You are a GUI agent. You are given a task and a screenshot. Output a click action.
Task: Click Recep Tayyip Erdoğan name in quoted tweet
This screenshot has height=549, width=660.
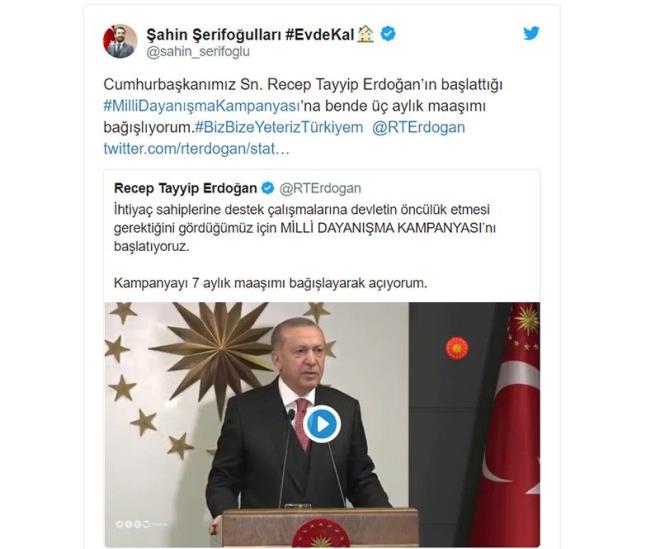click(186, 188)
